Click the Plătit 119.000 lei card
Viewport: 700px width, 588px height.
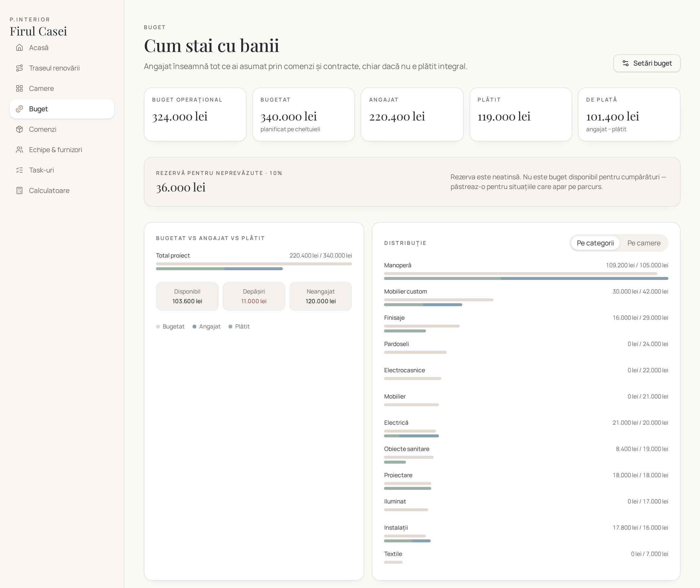tap(521, 114)
